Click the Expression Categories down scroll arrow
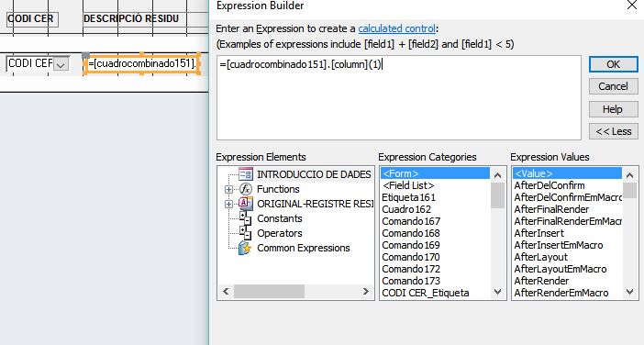 tap(498, 292)
